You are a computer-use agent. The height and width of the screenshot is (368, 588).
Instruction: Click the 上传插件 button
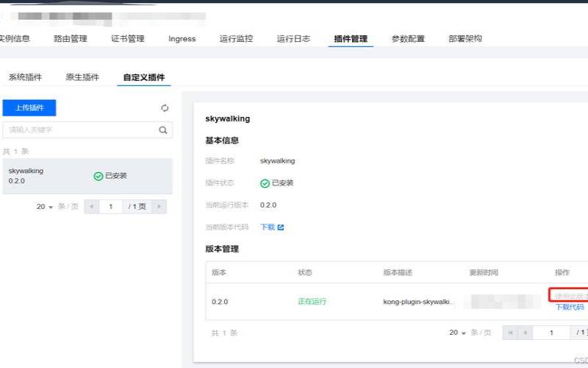[x=29, y=108]
